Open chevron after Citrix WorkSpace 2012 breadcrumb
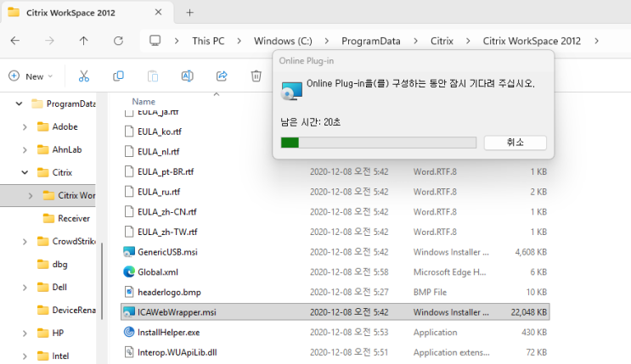Viewport: 631px width, 364px height. (596, 41)
